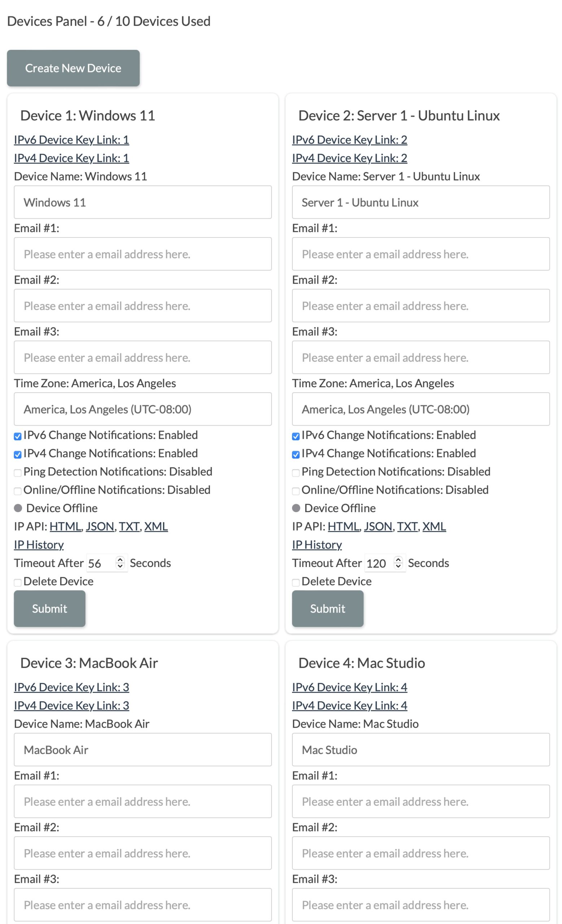562x924 pixels.
Task: Focus Email #1 field of Device 1
Action: pos(143,254)
